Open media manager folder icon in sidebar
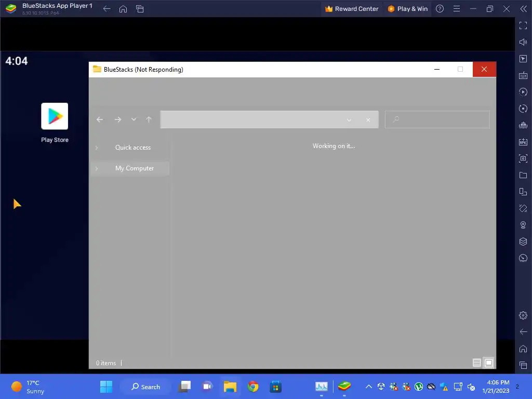The height and width of the screenshot is (399, 532). pos(523,175)
